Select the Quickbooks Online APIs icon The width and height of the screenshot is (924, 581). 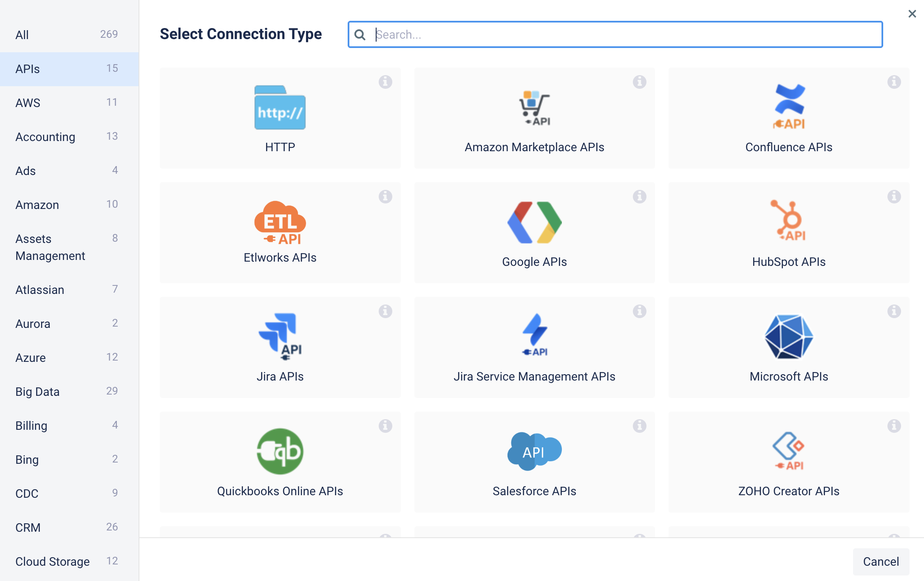[280, 451]
